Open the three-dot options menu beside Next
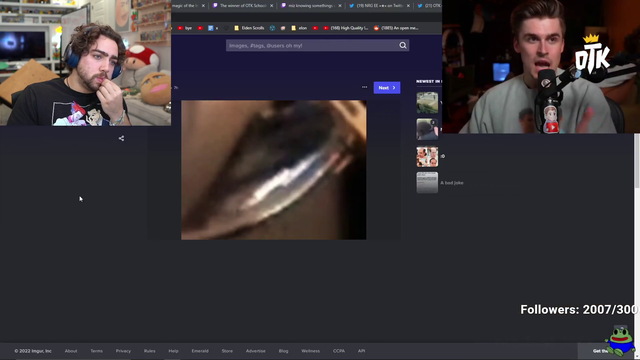 (364, 87)
